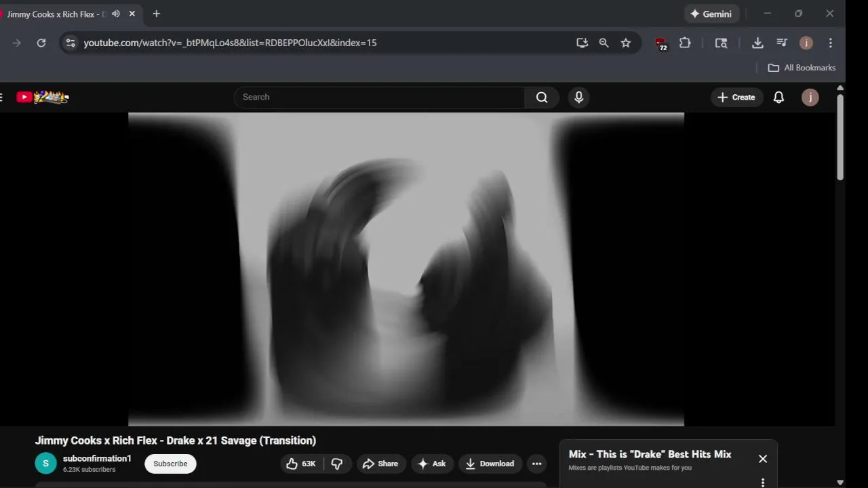Go forward in browser history
This screenshot has width=868, height=488.
pos(17,43)
